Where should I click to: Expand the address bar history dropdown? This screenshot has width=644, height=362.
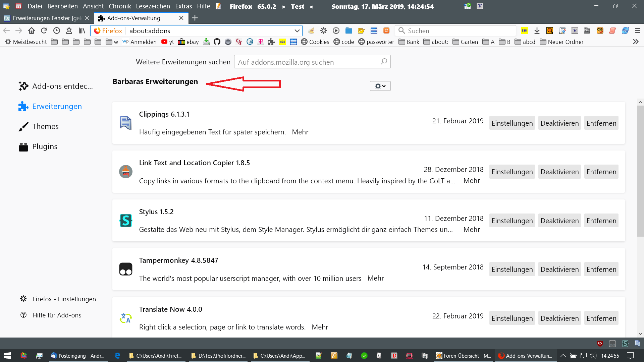tap(297, 31)
